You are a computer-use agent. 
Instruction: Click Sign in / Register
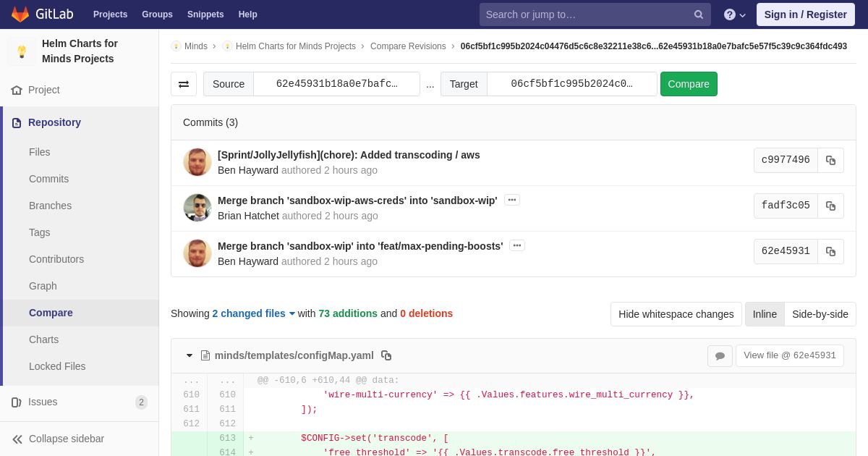805,14
